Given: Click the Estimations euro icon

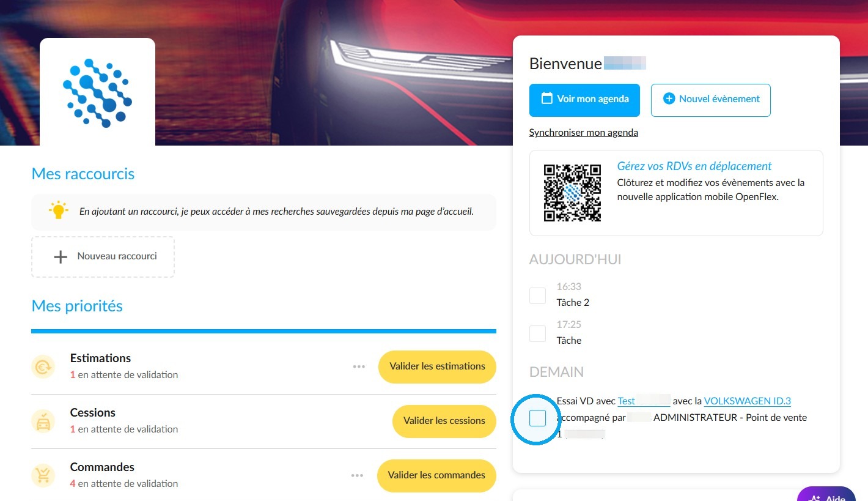Looking at the screenshot, I should tap(43, 367).
